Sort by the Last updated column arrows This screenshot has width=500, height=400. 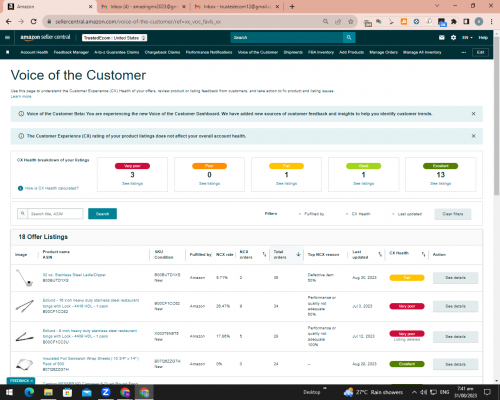[x=380, y=254]
